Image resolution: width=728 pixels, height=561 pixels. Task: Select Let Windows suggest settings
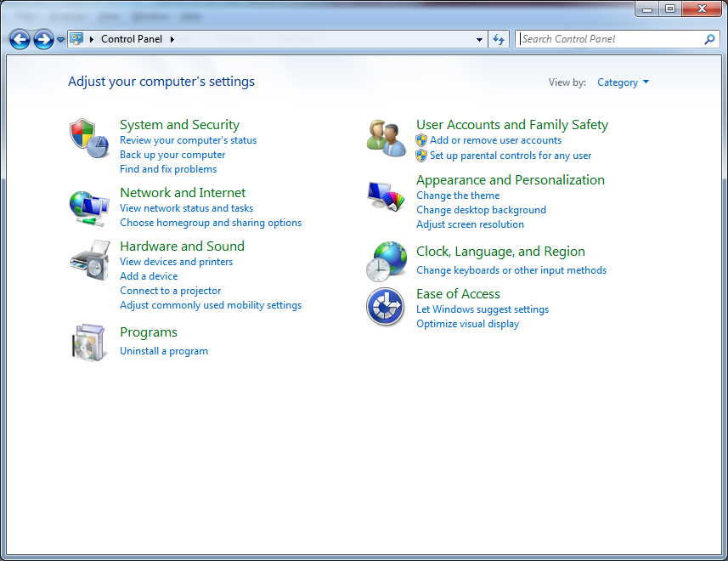(x=483, y=309)
